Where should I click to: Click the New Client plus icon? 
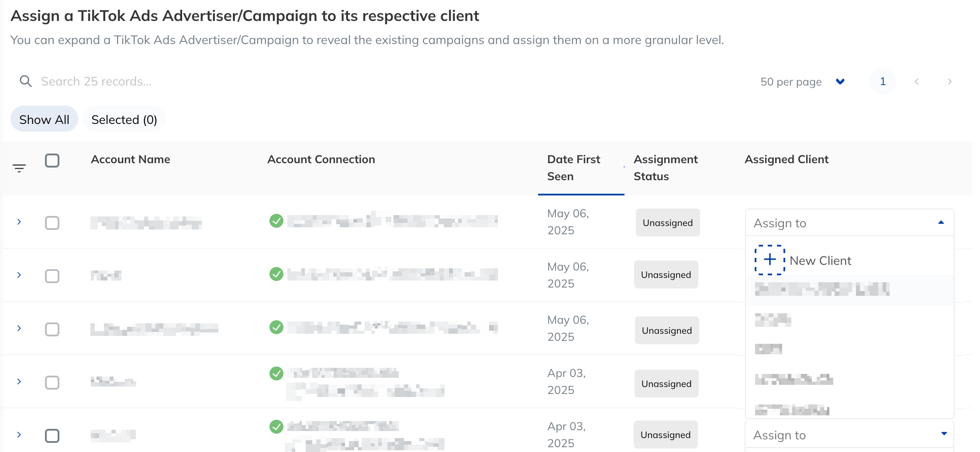pyautogui.click(x=770, y=260)
